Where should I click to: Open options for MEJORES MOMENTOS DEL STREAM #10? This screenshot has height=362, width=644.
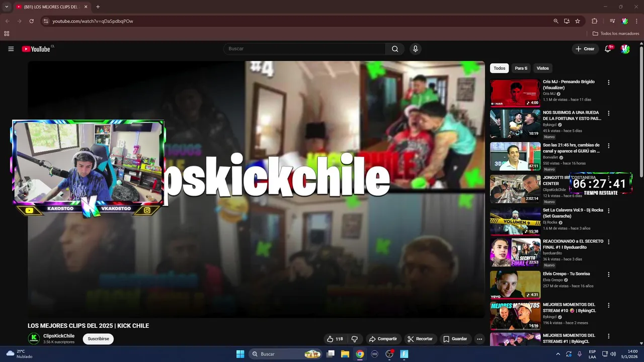[609, 305]
